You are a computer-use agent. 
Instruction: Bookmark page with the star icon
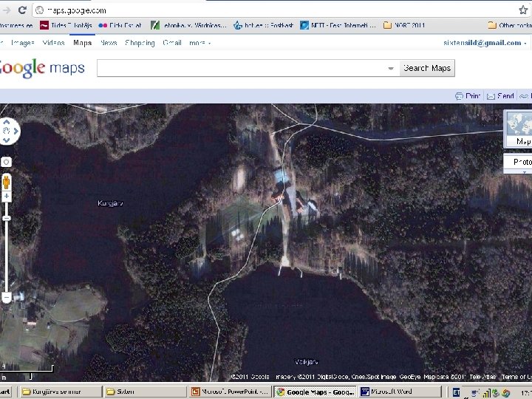(523, 10)
